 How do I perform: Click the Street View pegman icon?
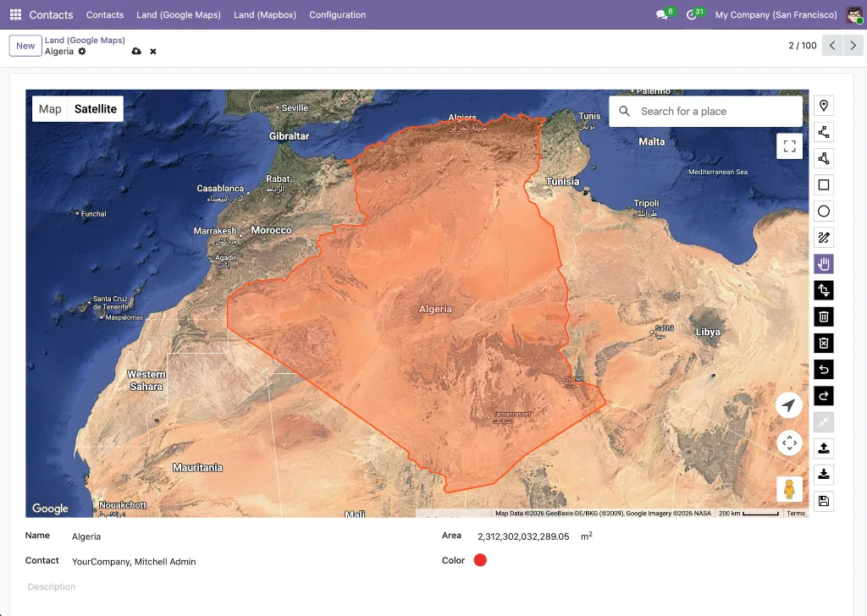(789, 489)
